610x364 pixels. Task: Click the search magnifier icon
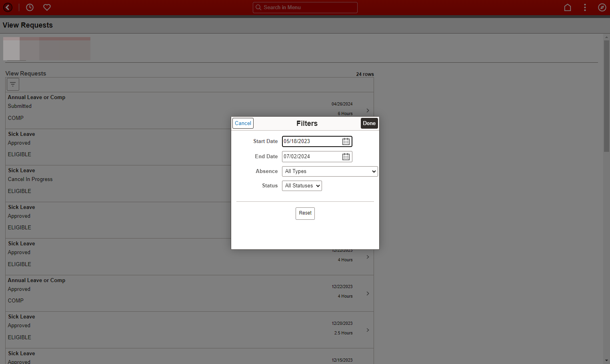click(x=258, y=7)
